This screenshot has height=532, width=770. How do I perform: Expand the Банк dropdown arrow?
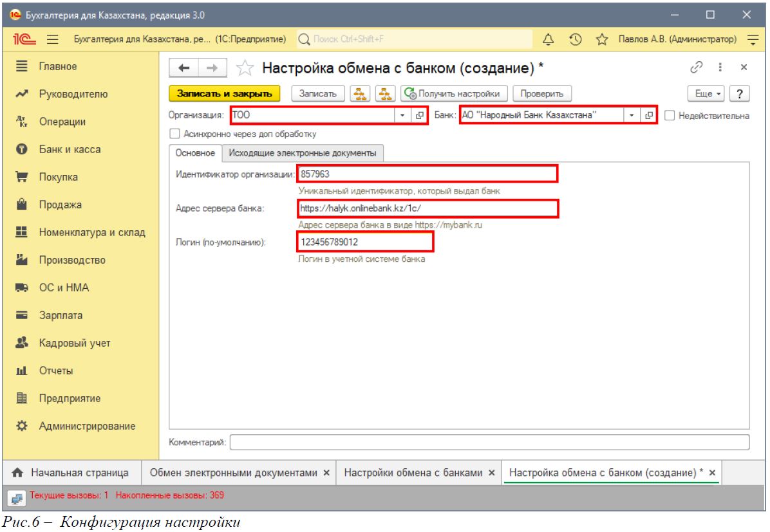coord(632,115)
